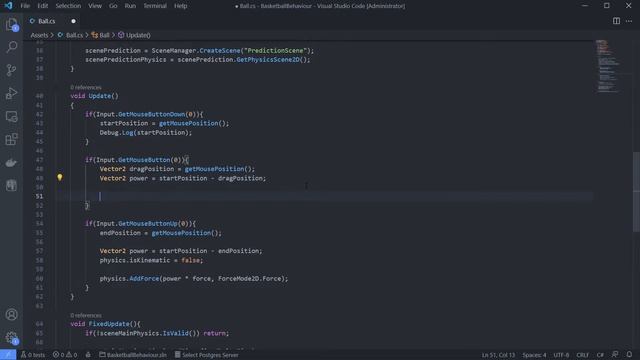This screenshot has height=360, width=640.
Task: Click the GetMouseButtonDown call on line 42
Action: 151,114
